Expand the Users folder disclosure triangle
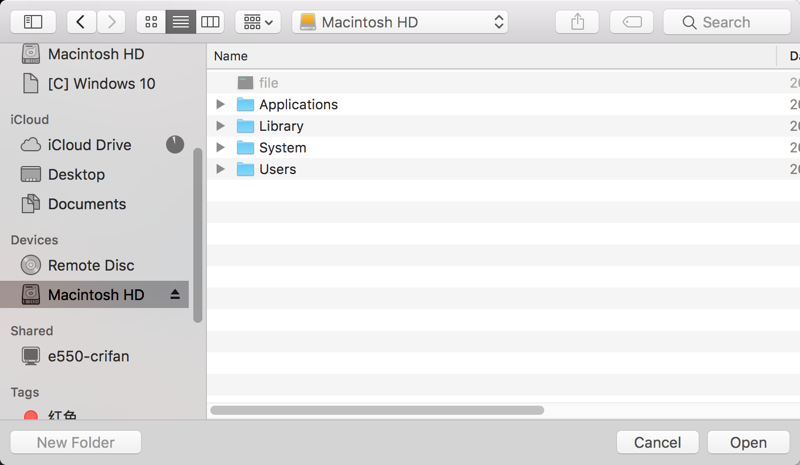The height and width of the screenshot is (465, 800). (220, 169)
